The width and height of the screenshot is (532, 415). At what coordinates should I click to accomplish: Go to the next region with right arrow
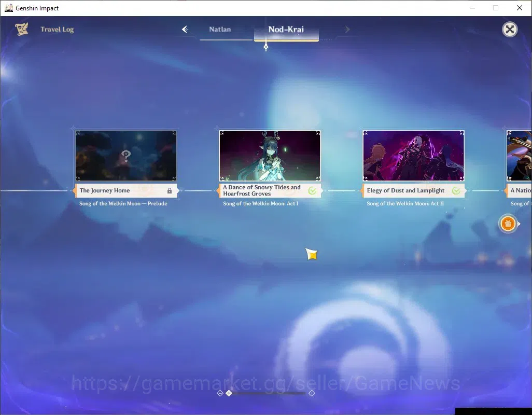(347, 30)
